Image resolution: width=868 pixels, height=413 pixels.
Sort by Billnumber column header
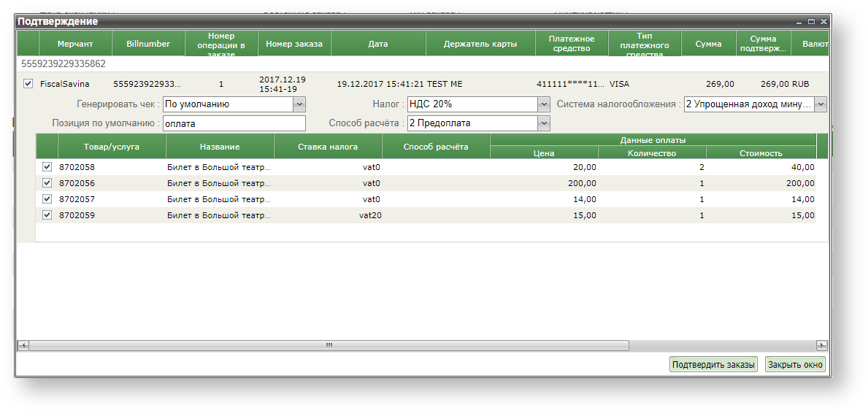[148, 44]
